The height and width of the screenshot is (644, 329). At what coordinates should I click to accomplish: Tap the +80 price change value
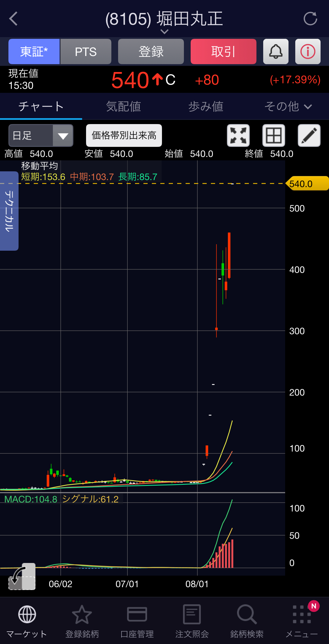(207, 80)
